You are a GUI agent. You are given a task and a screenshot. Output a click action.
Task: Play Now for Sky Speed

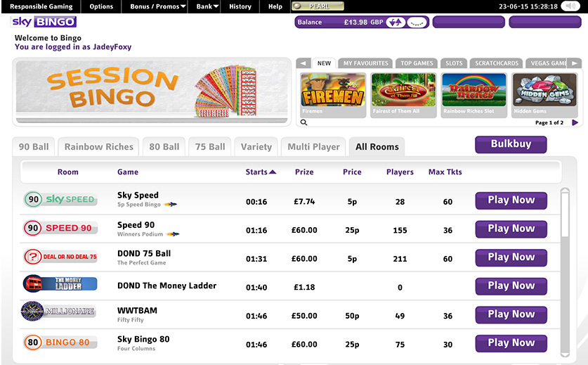tap(511, 200)
